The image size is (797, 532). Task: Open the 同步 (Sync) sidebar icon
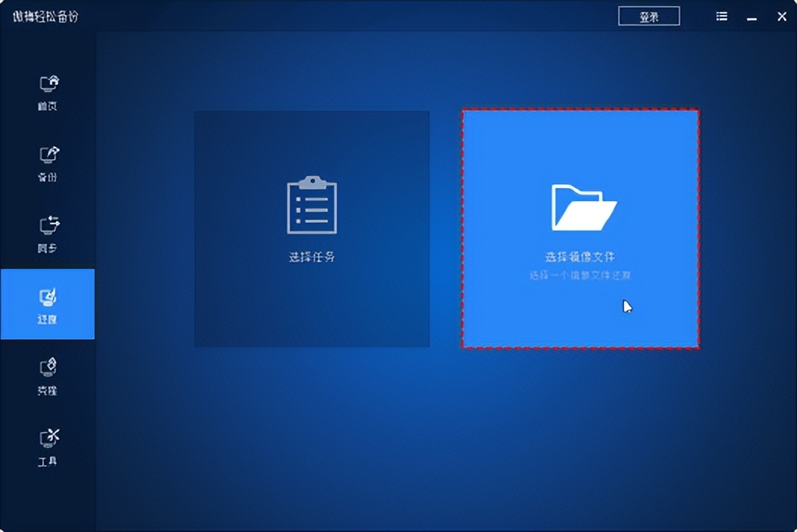point(47,224)
